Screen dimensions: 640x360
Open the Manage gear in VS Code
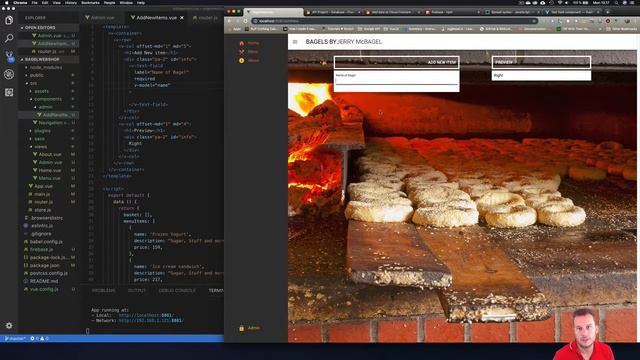coord(9,326)
